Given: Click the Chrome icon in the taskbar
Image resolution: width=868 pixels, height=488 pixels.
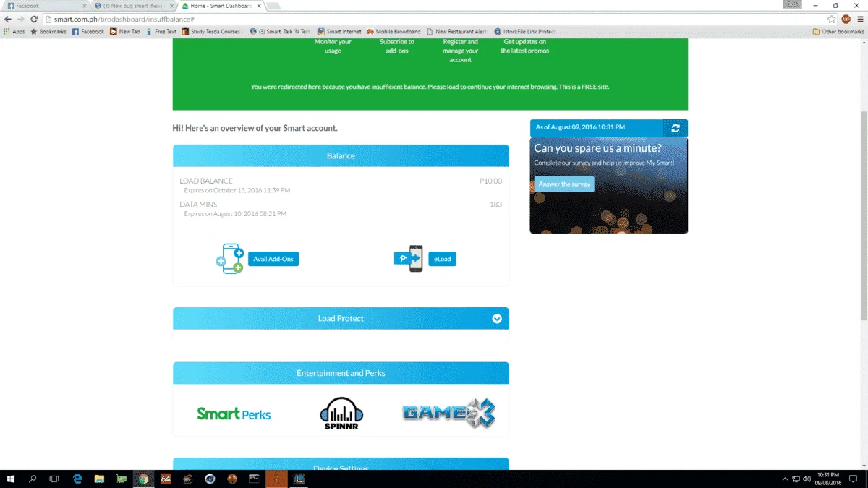Looking at the screenshot, I should (x=143, y=479).
